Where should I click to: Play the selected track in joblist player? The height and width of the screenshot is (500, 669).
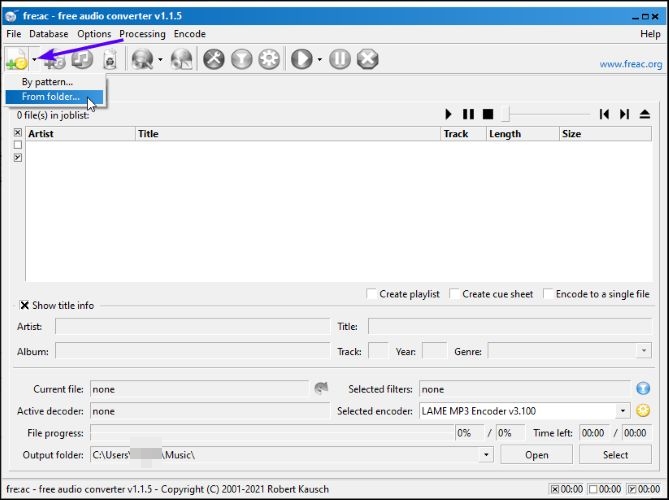[x=448, y=114]
